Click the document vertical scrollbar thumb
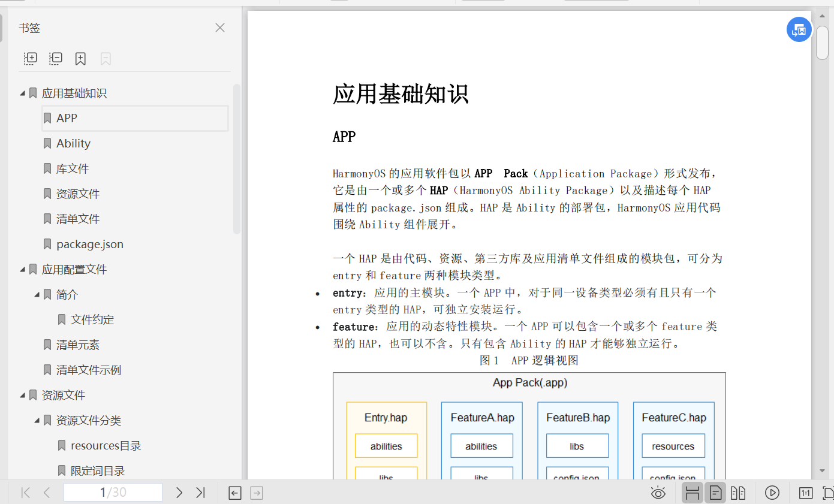The width and height of the screenshot is (834, 504). click(822, 43)
